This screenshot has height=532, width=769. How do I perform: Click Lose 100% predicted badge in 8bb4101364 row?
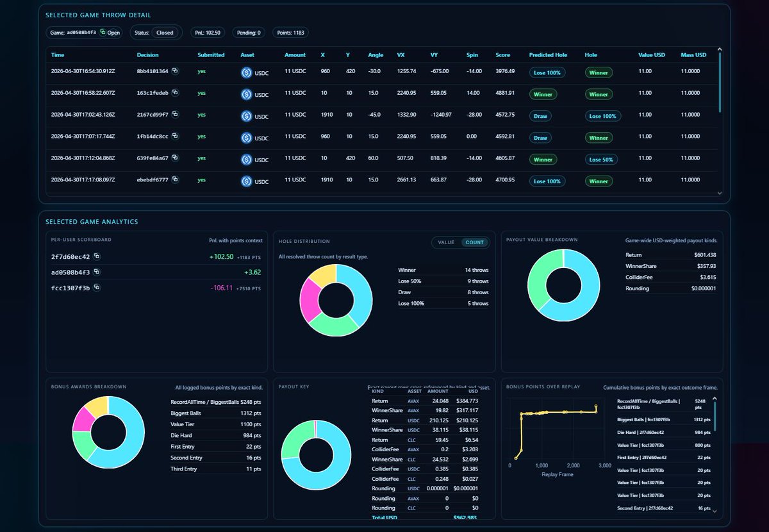(547, 73)
